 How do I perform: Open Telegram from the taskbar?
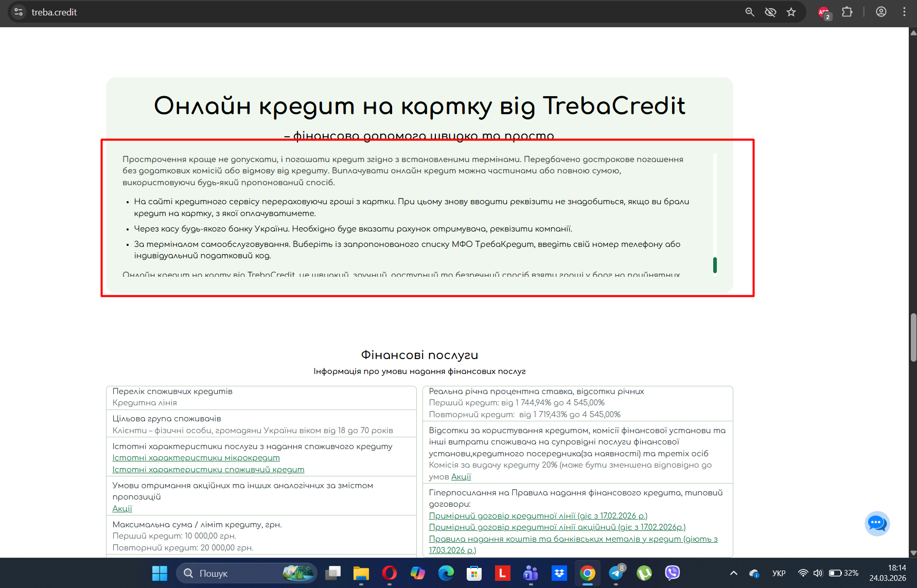[x=616, y=573]
